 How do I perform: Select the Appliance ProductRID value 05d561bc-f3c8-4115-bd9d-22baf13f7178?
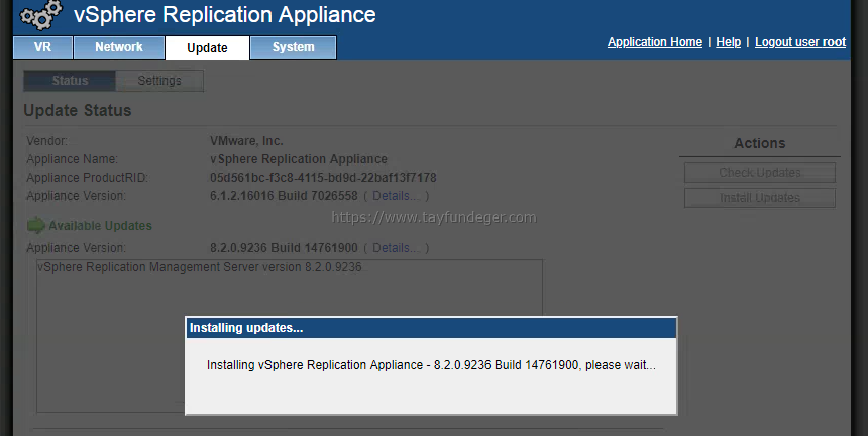point(323,178)
